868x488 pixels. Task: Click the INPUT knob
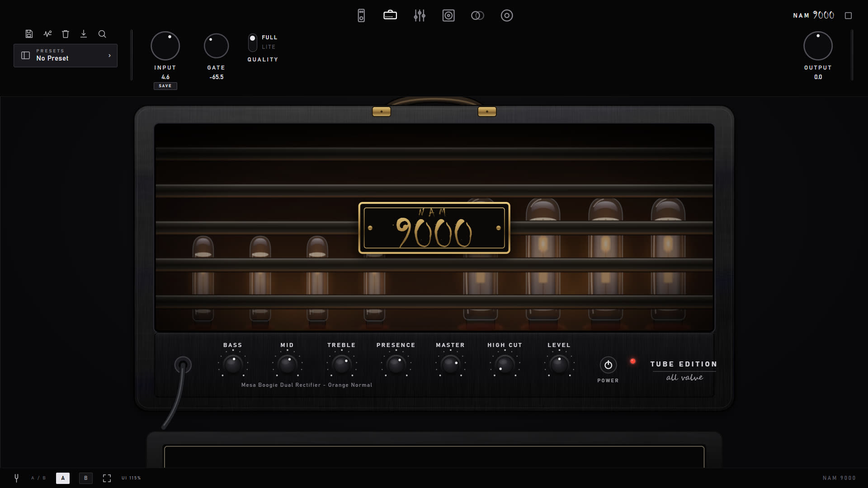tap(165, 46)
